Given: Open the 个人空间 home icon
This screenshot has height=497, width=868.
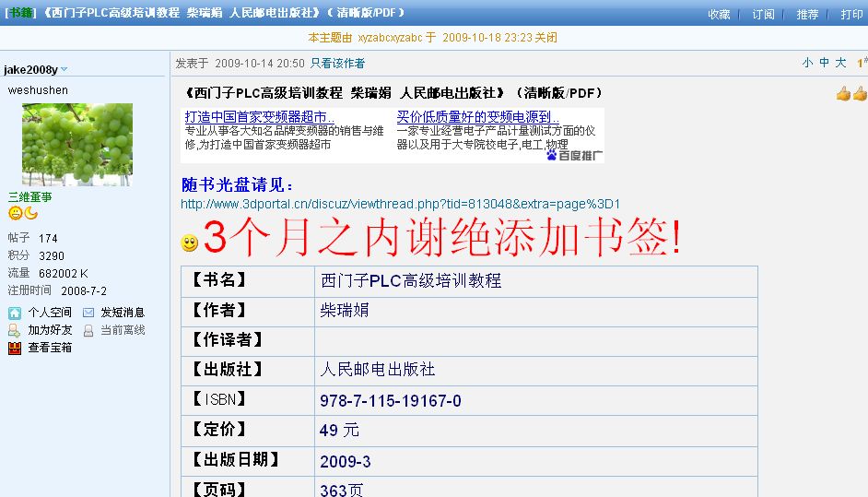Looking at the screenshot, I should click(15, 314).
